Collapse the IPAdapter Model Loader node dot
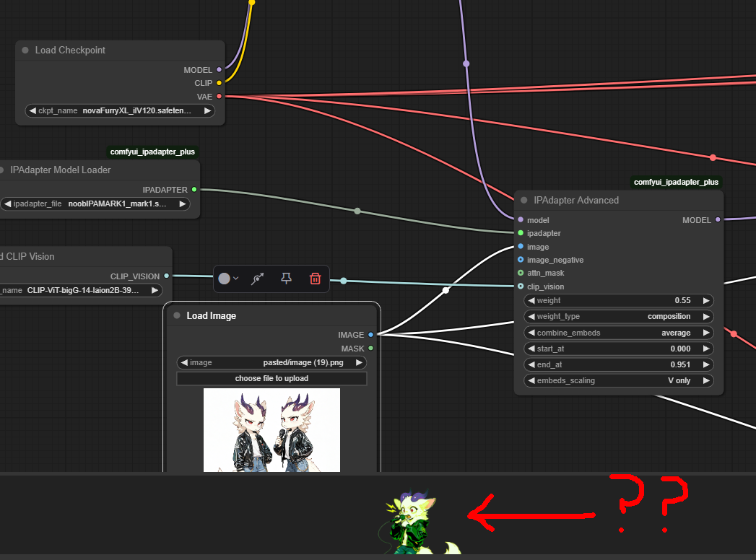Screen dimensions: 756x560 point(1,170)
